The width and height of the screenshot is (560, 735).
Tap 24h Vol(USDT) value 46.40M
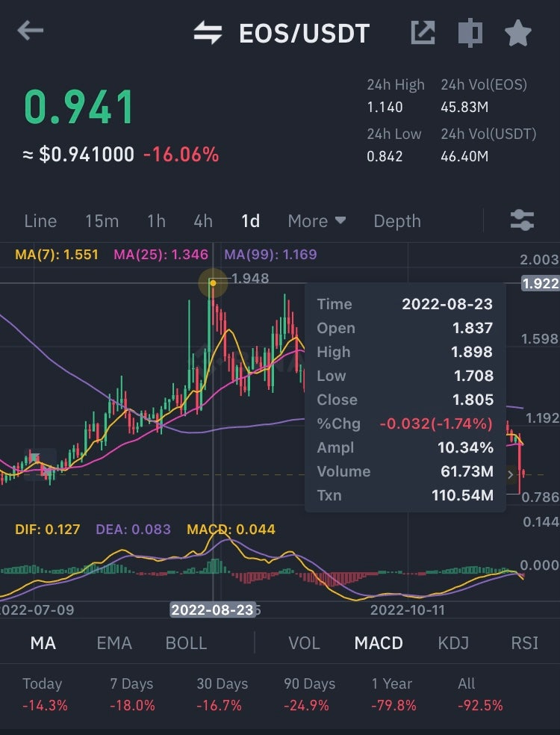464,156
